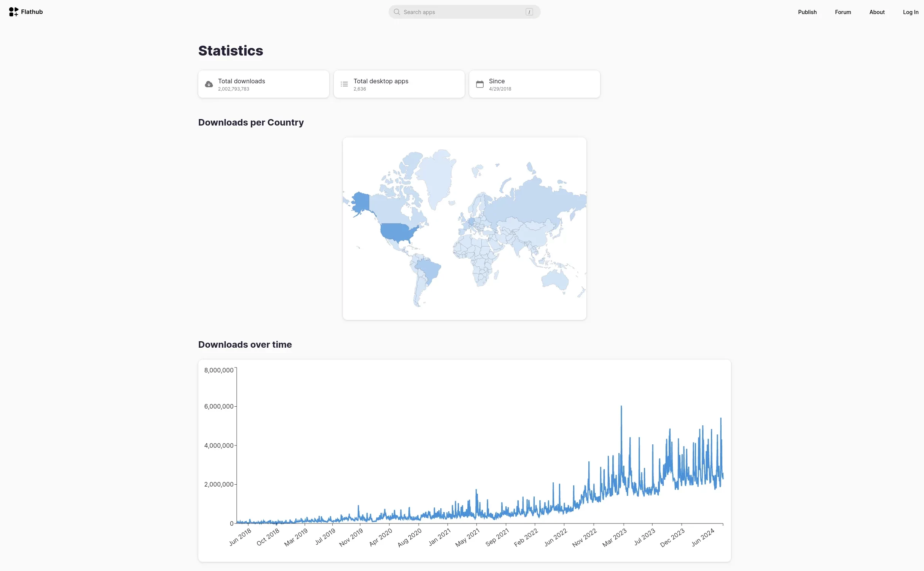Image resolution: width=924 pixels, height=571 pixels.
Task: Click the United States on the map
Action: 396,231
